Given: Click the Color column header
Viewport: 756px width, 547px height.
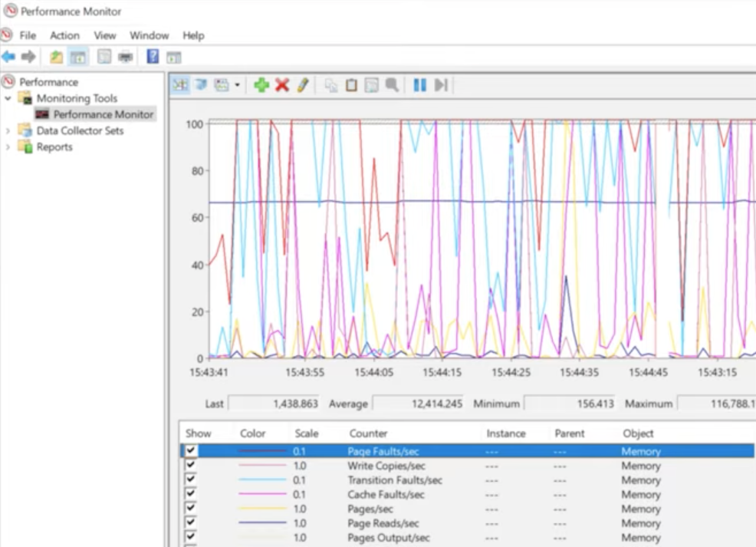Looking at the screenshot, I should (x=253, y=433).
